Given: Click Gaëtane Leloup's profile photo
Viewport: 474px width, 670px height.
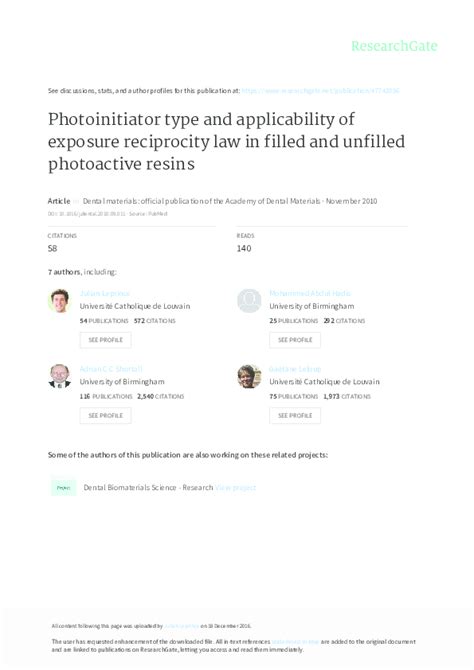Looking at the screenshot, I should [x=249, y=376].
